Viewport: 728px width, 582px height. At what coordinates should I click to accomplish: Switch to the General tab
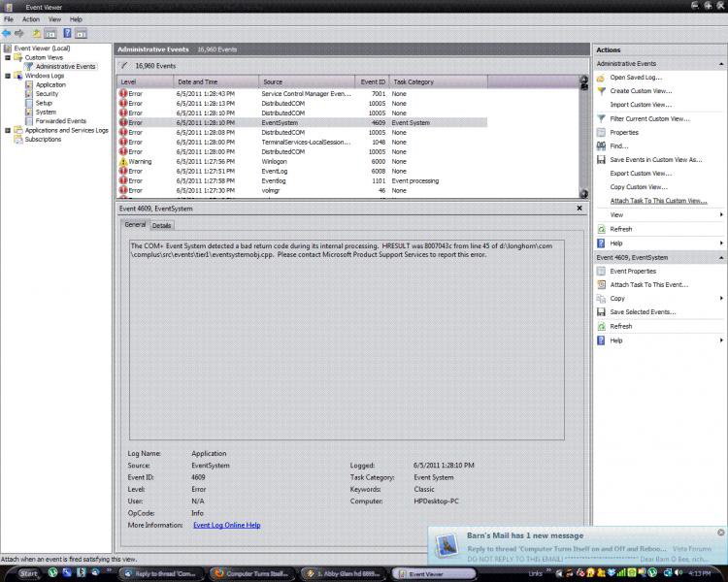(x=135, y=225)
